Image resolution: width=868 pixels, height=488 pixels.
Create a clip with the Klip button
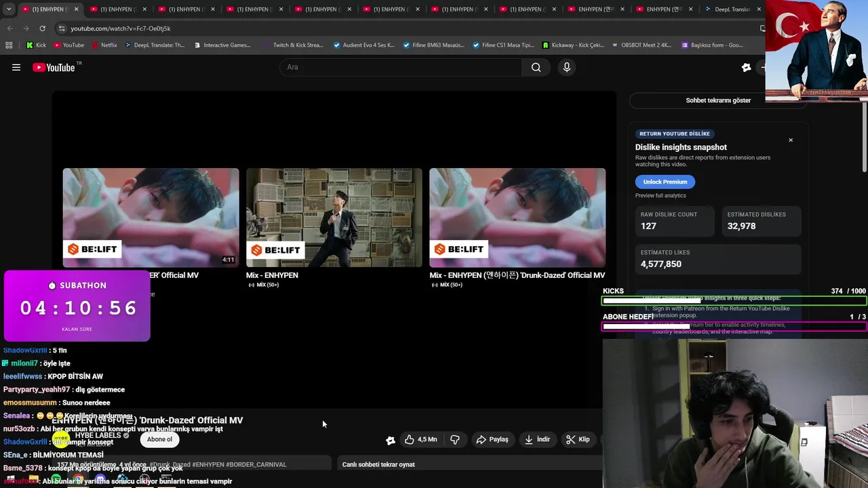pos(578,439)
